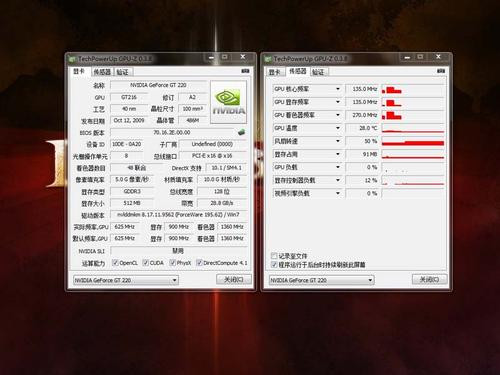Click camera screenshot icon in left GPU-Z window
This screenshot has height=375, width=500.
pyautogui.click(x=245, y=71)
